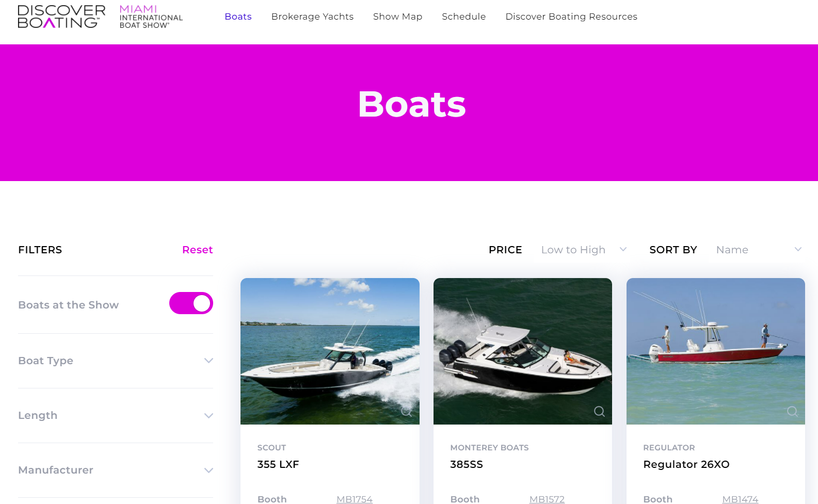Click magnifier icon on Regulator 26XO image

(792, 411)
